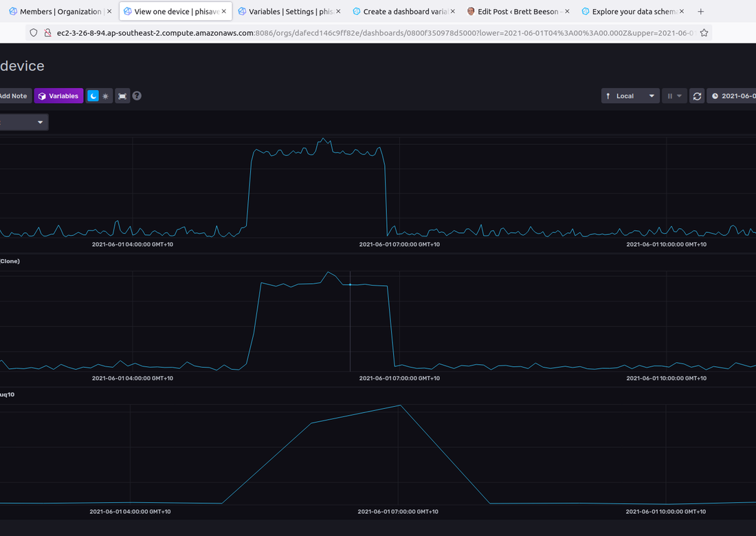Image resolution: width=756 pixels, height=536 pixels.
Task: Click the 07:00:00 axis label under the uq10 graph
Action: point(398,512)
